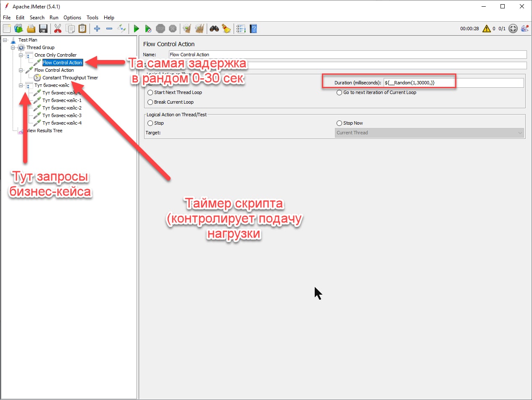Image resolution: width=532 pixels, height=400 pixels.
Task: Click the Clear All double broom icon
Action: (200, 29)
